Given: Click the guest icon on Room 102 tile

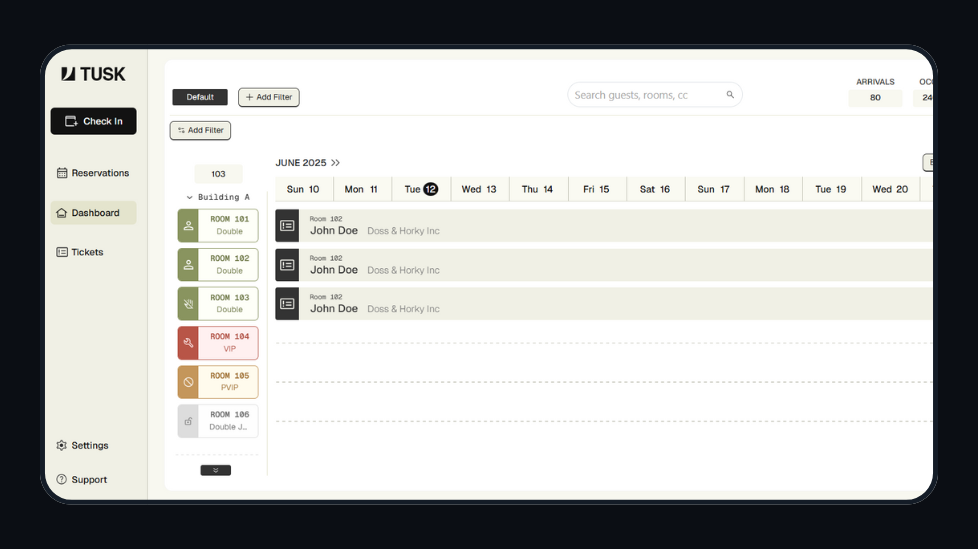Looking at the screenshot, I should pos(188,265).
